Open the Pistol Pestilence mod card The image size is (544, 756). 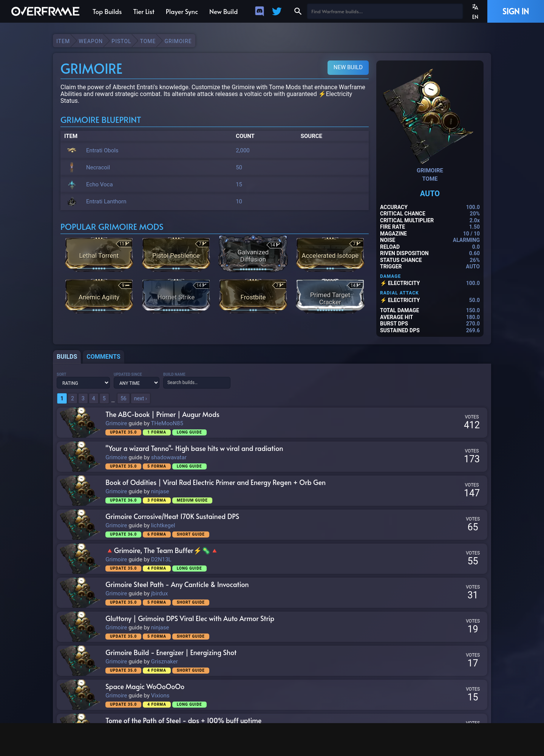(176, 254)
